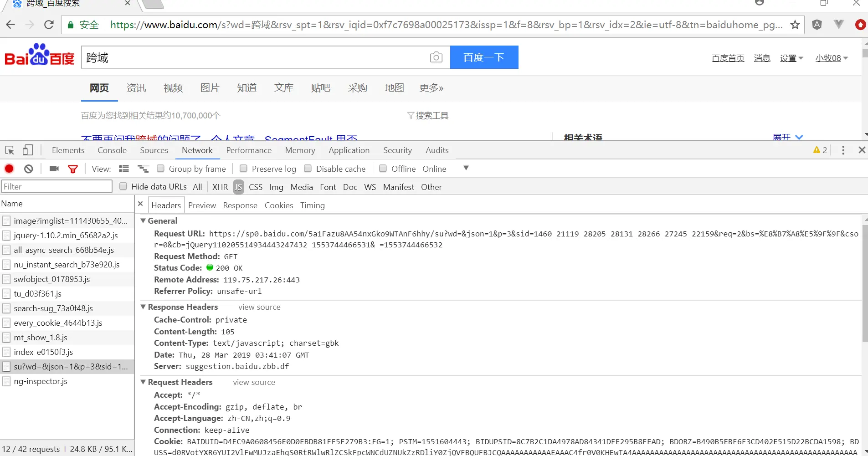Open the 消息 link
The height and width of the screenshot is (456, 868).
point(762,58)
